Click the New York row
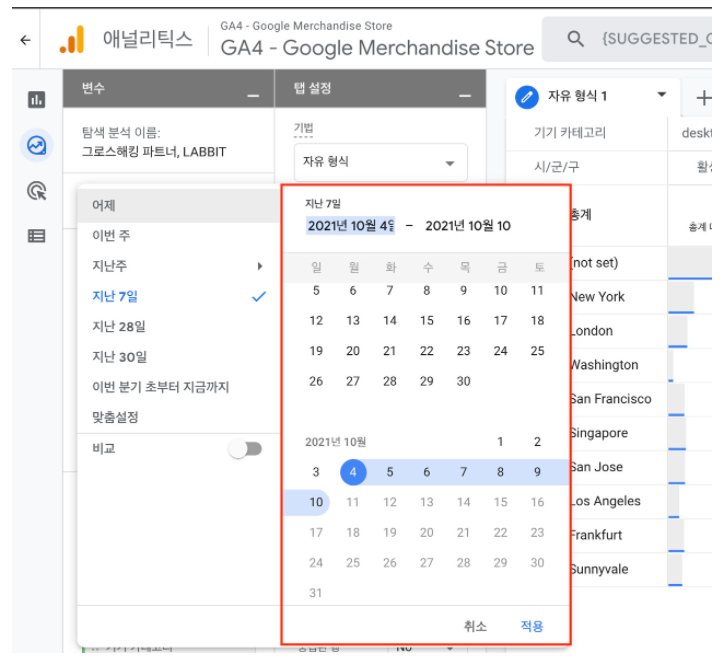The height and width of the screenshot is (670, 724). point(641,297)
